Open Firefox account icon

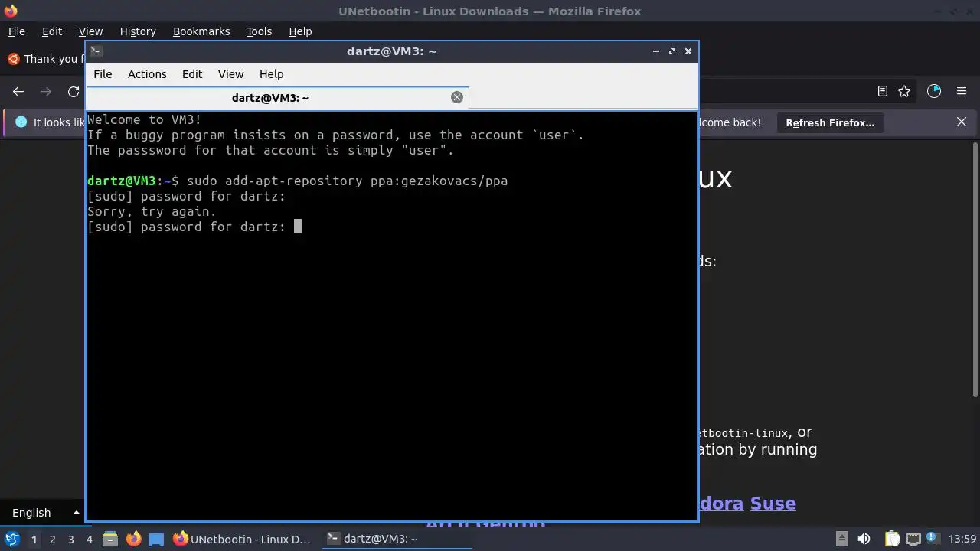point(934,91)
